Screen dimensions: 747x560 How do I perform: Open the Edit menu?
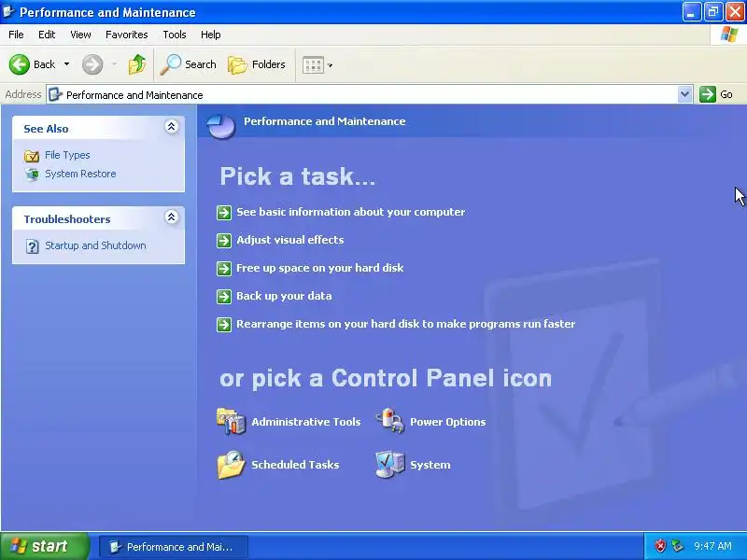pos(47,35)
